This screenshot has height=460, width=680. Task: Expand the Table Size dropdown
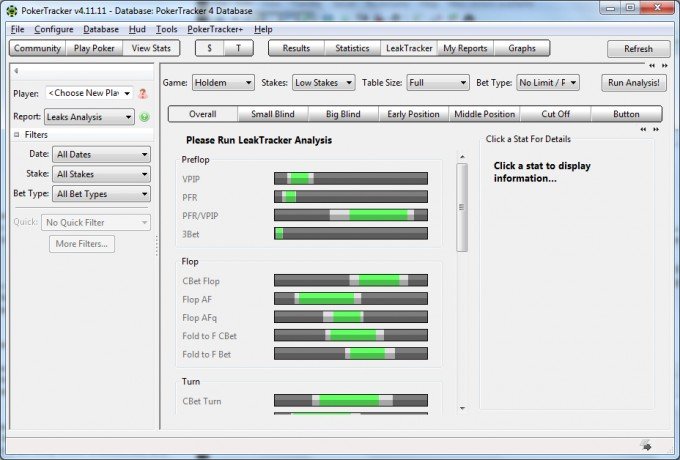point(436,83)
